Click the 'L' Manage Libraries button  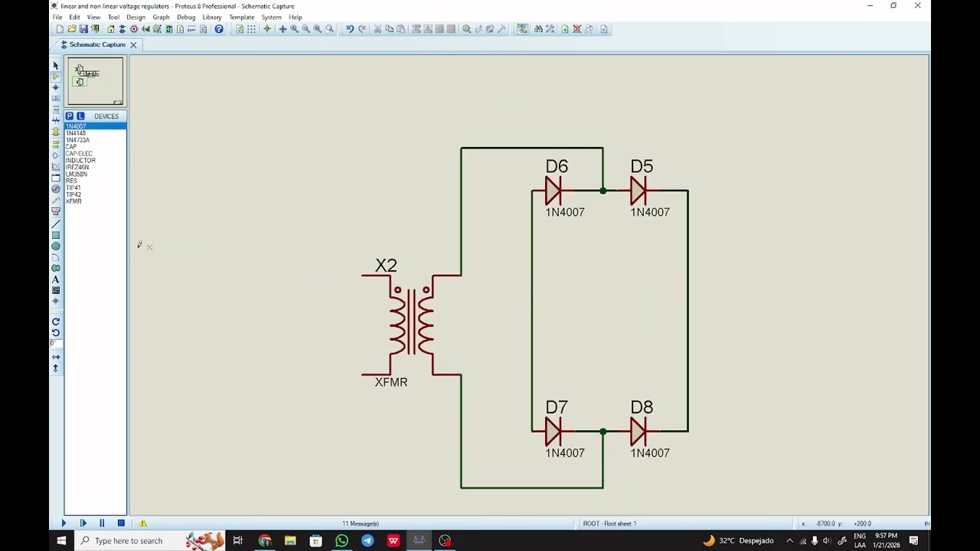(80, 116)
